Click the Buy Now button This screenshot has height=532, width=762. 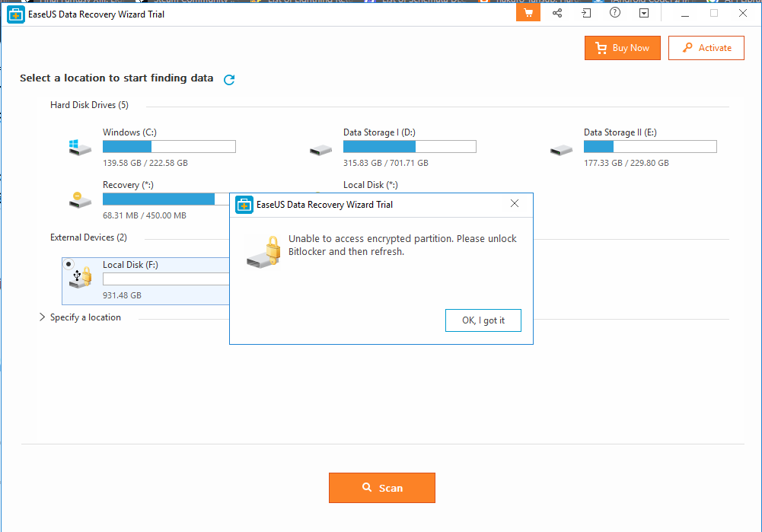point(623,48)
